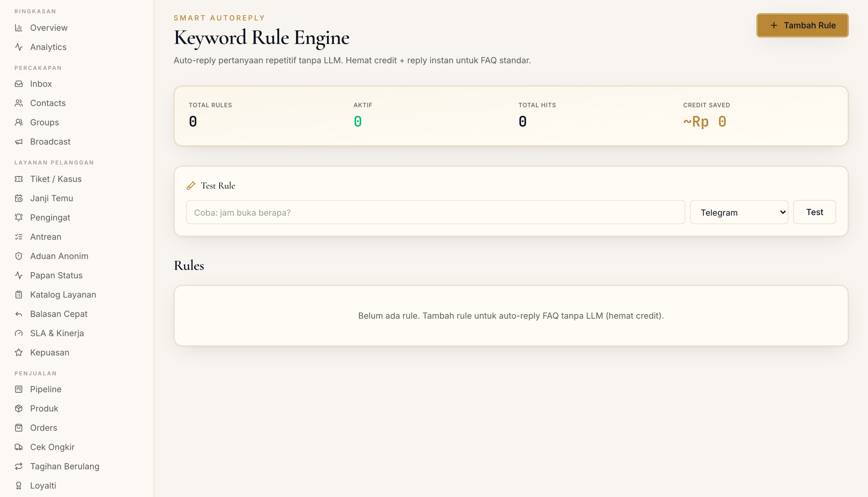Click the Contacts people icon

click(x=19, y=103)
